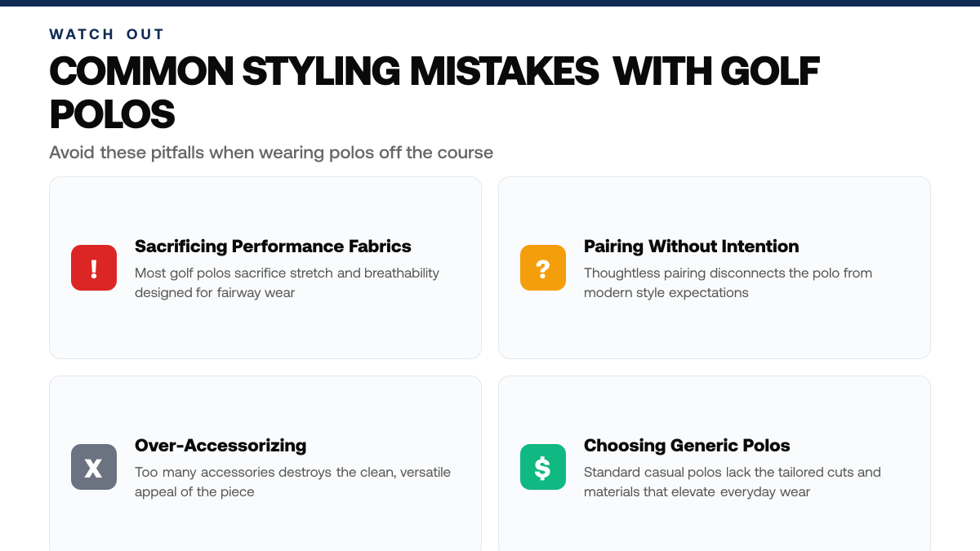Click the 'Thoughtless pairing disconnects' description

coord(728,282)
